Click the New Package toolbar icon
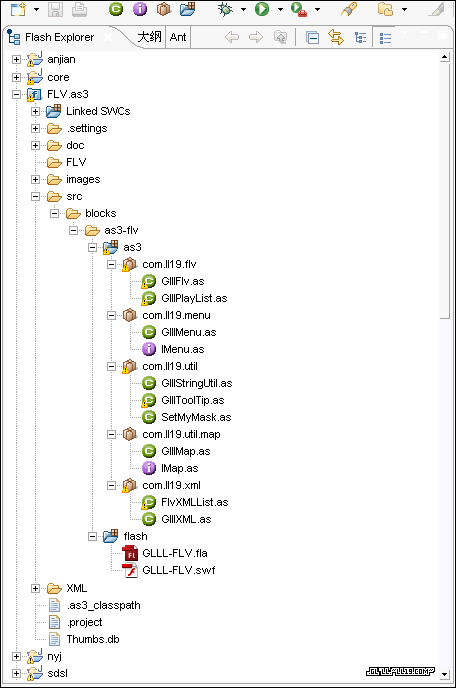Image resolution: width=456 pixels, height=688 pixels. click(x=164, y=9)
